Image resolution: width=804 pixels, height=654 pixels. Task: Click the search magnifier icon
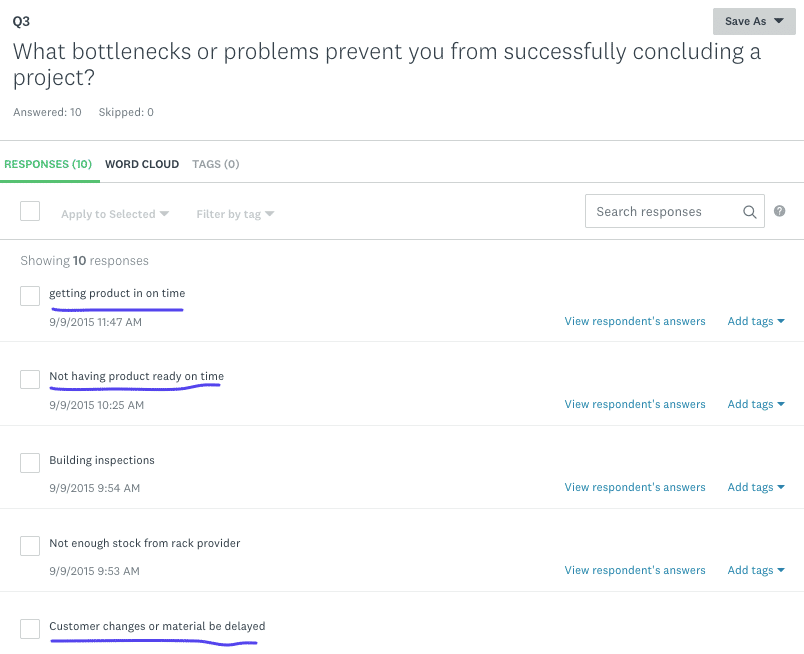tap(749, 211)
